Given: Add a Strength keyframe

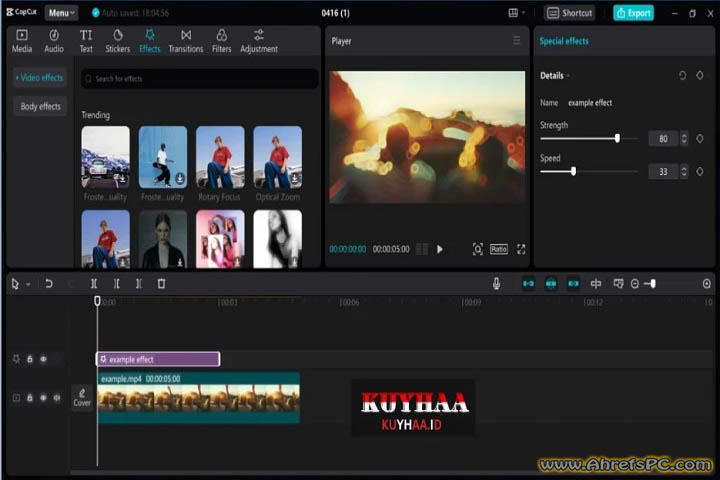Looking at the screenshot, I should tap(700, 138).
